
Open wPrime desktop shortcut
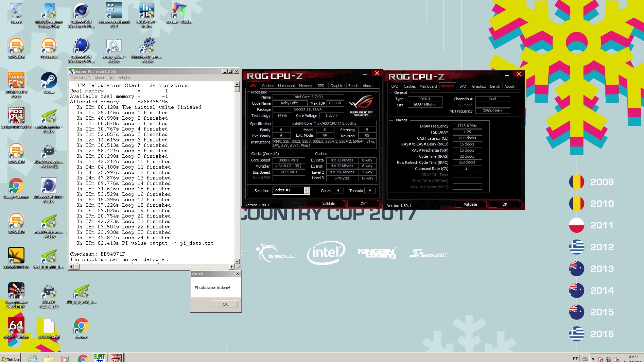[179, 13]
